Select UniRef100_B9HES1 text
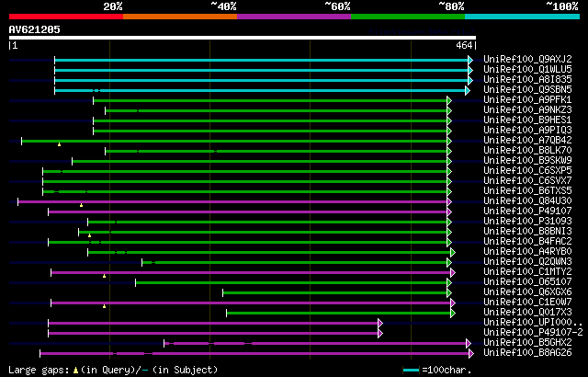The height and width of the screenshot is (377, 588). [x=527, y=120]
